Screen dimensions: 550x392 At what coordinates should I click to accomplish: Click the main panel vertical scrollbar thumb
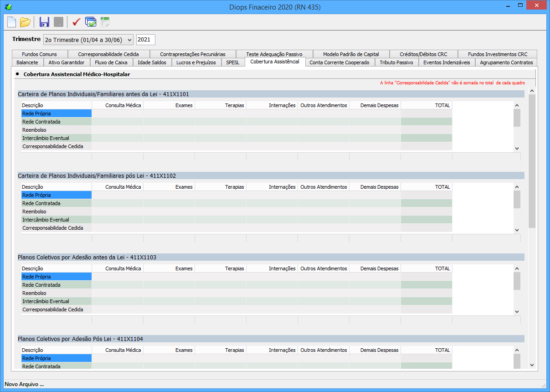pyautogui.click(x=532, y=161)
